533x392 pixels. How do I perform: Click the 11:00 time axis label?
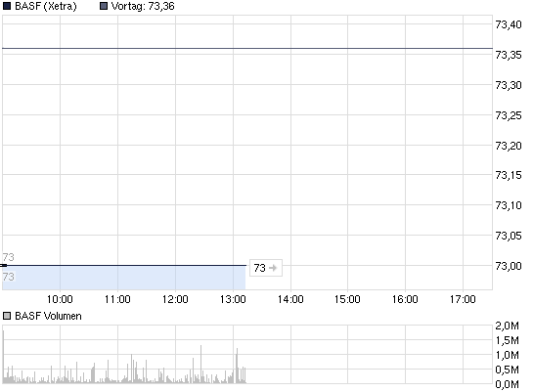(117, 299)
